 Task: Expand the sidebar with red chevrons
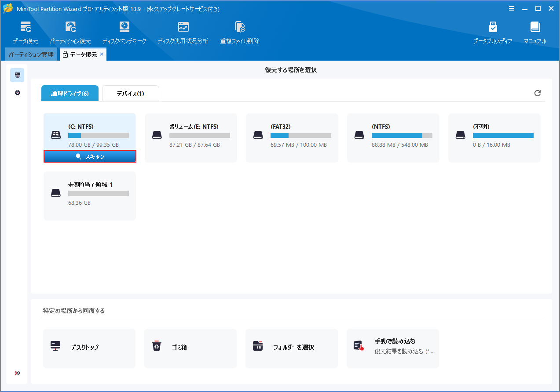point(18,373)
